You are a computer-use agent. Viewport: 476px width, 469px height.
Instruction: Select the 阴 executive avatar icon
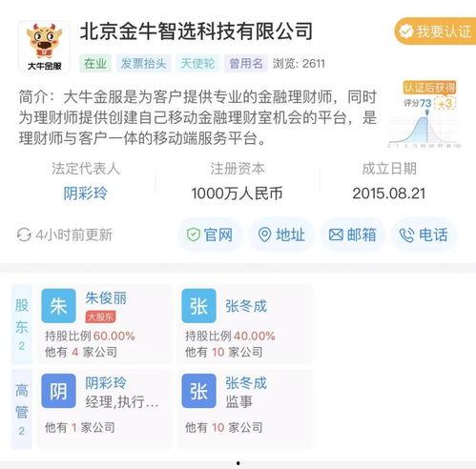click(59, 391)
